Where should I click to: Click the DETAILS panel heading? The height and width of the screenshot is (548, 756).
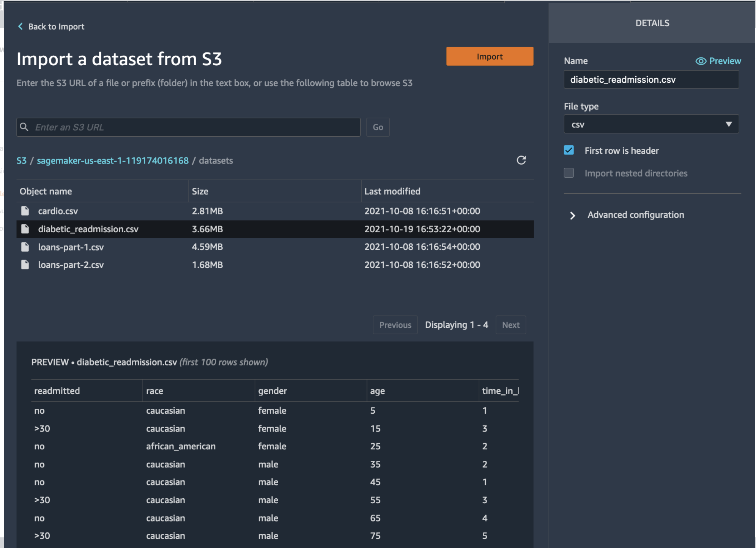[x=652, y=23]
